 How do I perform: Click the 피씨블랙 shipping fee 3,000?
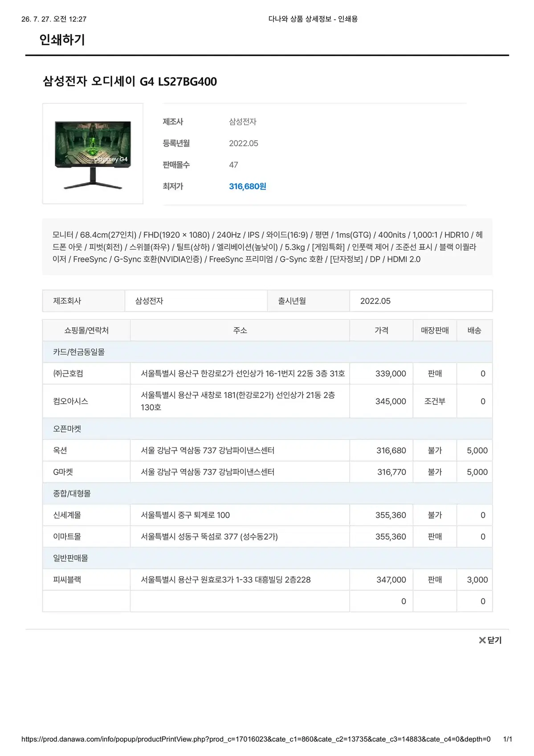(x=477, y=580)
